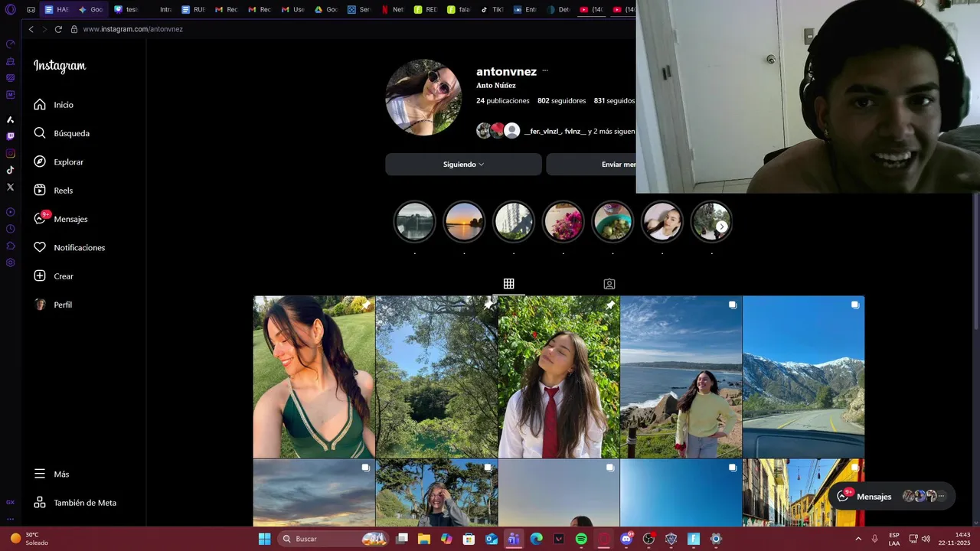The width and height of the screenshot is (980, 551).
Task: Open Discord from the taskbar
Action: pyautogui.click(x=626, y=539)
